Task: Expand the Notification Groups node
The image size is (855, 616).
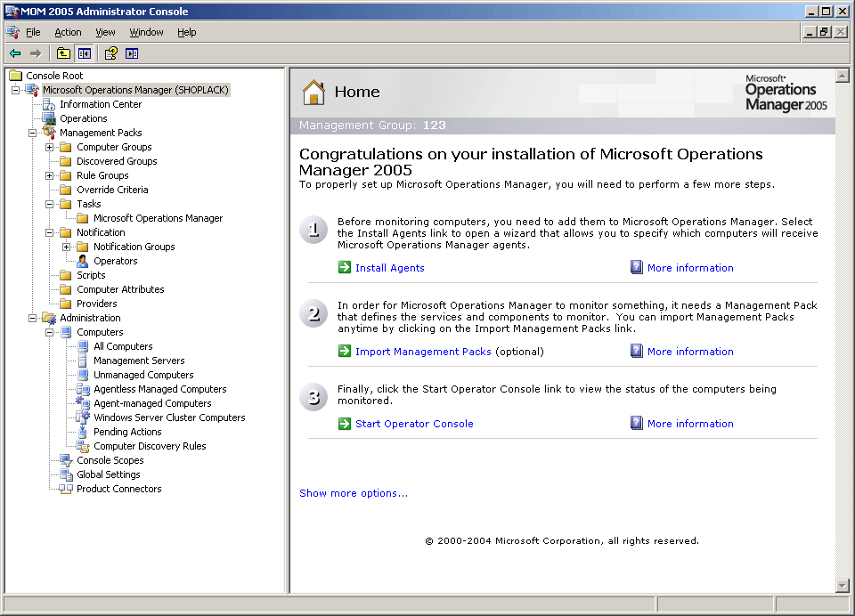Action: point(66,247)
